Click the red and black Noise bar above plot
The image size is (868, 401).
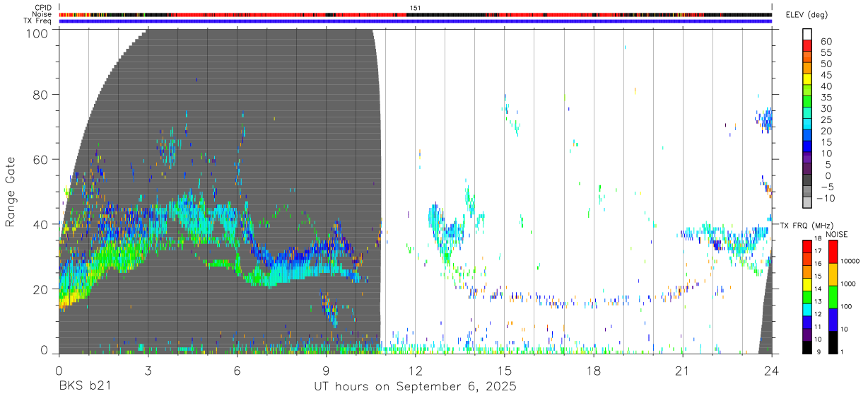(416, 14)
